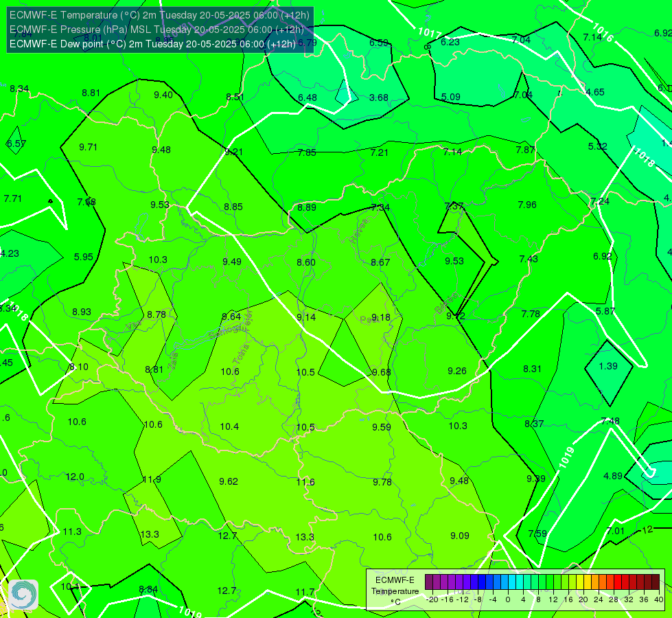Click the 8.78 temperature value
This screenshot has width=672, height=618.
coord(157,314)
